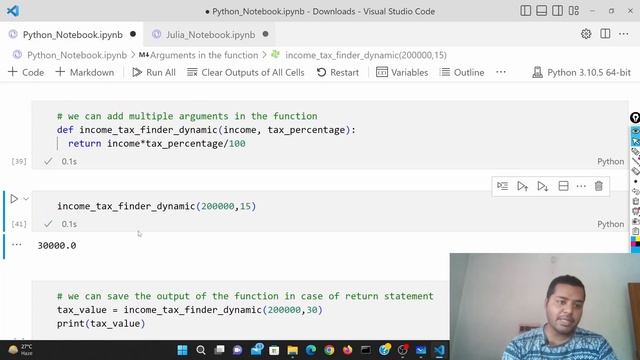Clear Outputs of All Cells
Image resolution: width=640 pixels, height=360 pixels.
point(246,72)
